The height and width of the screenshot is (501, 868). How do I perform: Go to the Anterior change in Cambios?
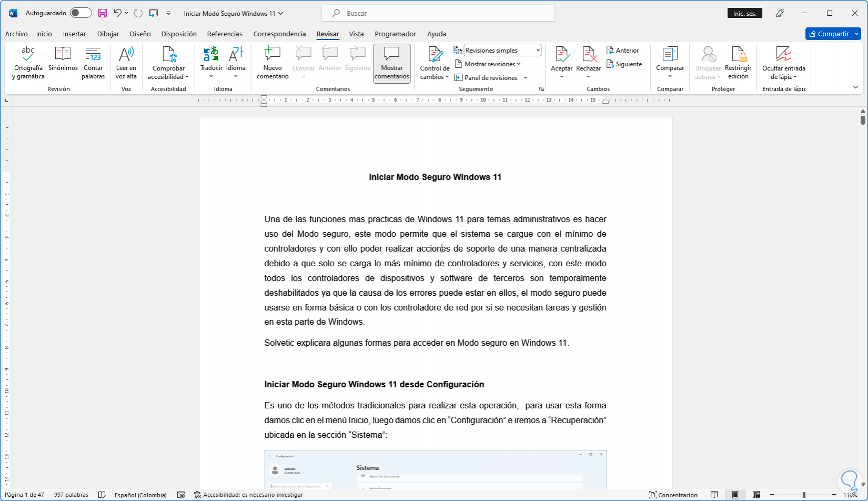coord(623,51)
